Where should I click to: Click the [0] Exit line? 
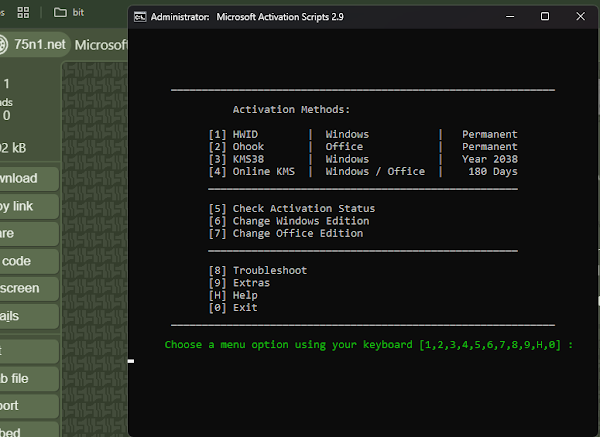pyautogui.click(x=233, y=308)
